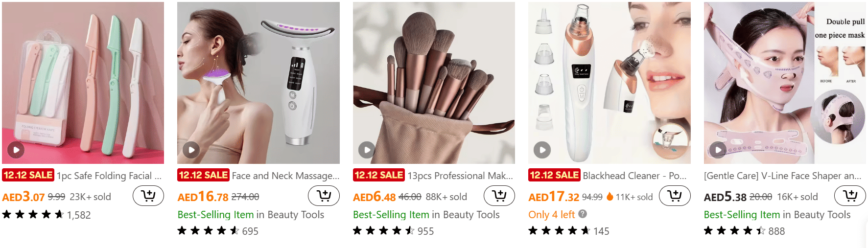Image resolution: width=868 pixels, height=248 pixels.
Task: Open the Face and Neck Massager title
Action: [x=285, y=176]
